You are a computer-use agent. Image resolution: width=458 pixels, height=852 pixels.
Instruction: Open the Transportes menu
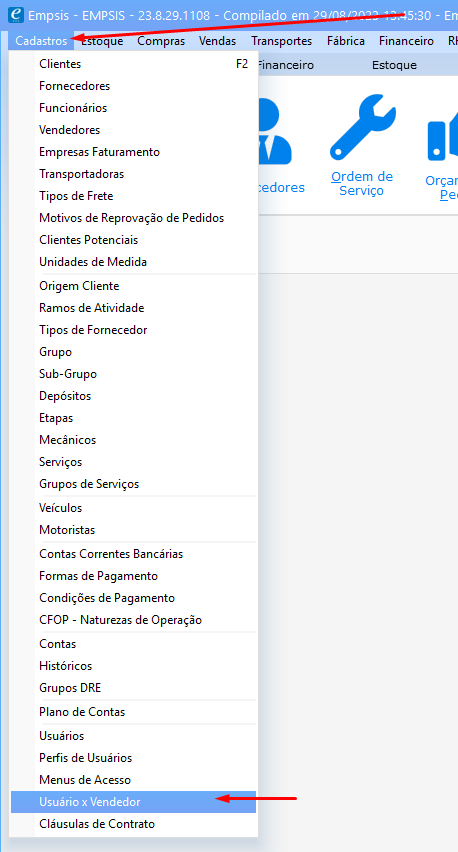tap(281, 41)
